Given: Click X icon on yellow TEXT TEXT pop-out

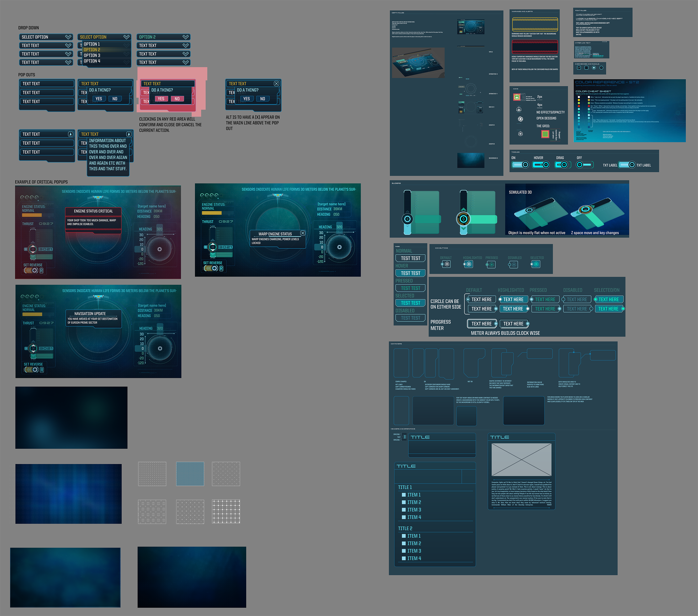Looking at the screenshot, I should tap(276, 83).
